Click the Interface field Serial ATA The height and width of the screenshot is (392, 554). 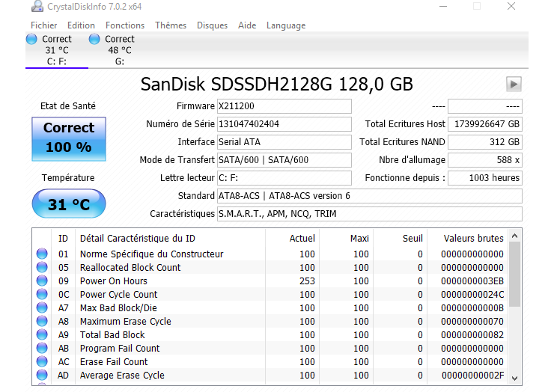(x=284, y=142)
